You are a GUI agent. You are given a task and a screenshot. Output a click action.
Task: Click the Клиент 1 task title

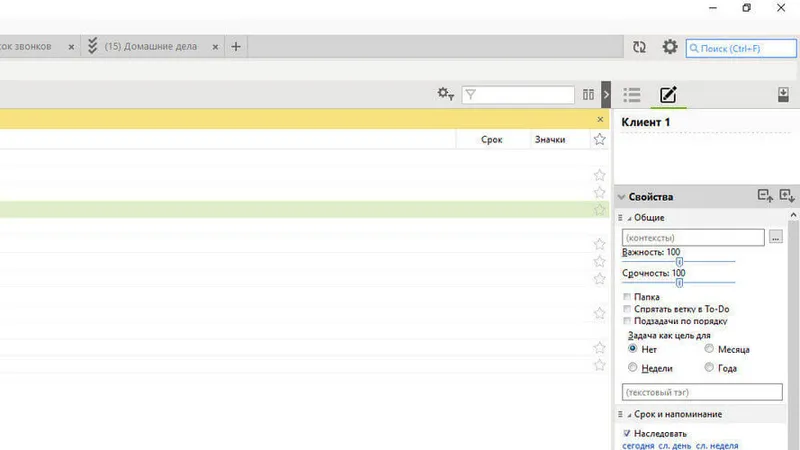645,122
